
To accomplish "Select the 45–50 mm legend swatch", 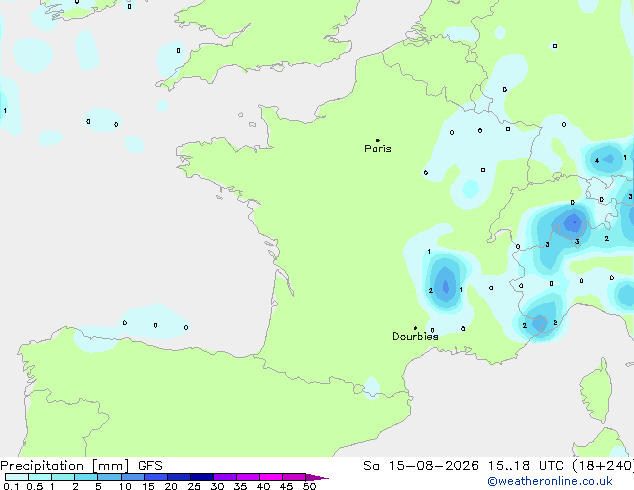I will pos(294,477).
